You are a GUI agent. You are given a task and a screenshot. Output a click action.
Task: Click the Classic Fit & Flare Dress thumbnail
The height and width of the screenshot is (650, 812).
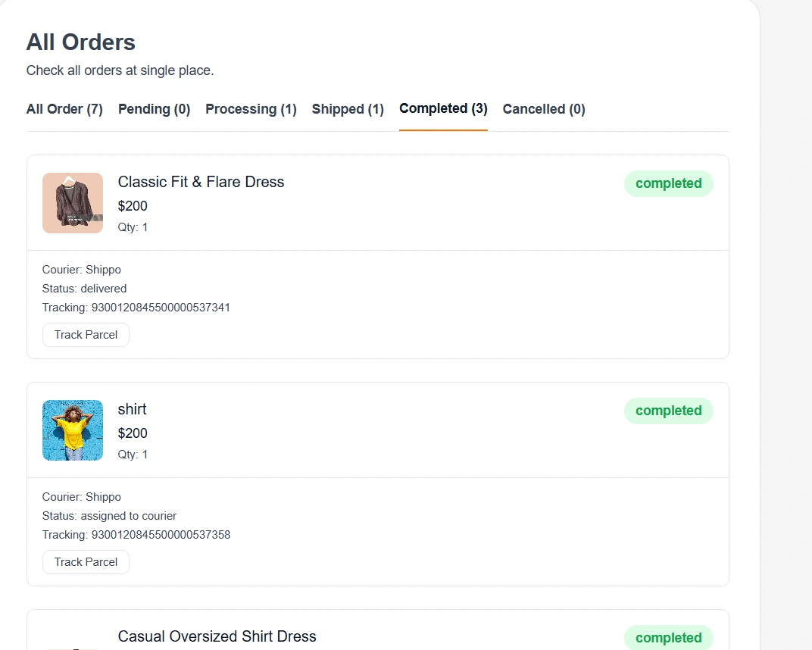pos(73,203)
